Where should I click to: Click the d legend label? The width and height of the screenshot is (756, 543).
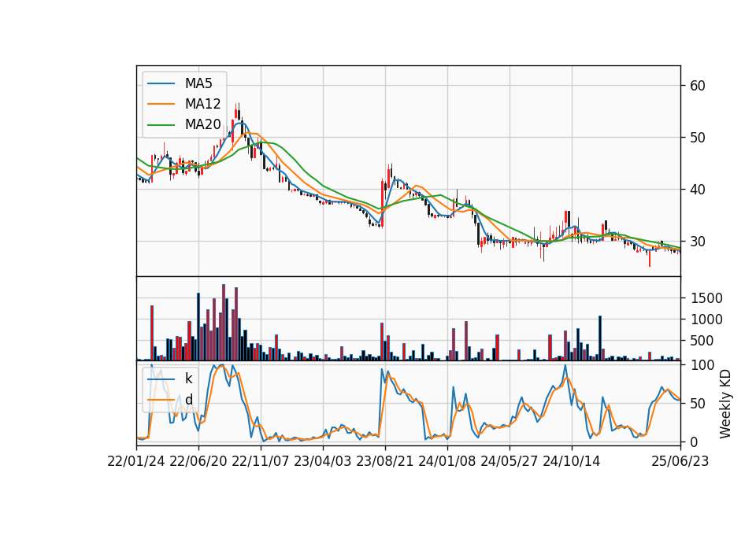click(188, 400)
